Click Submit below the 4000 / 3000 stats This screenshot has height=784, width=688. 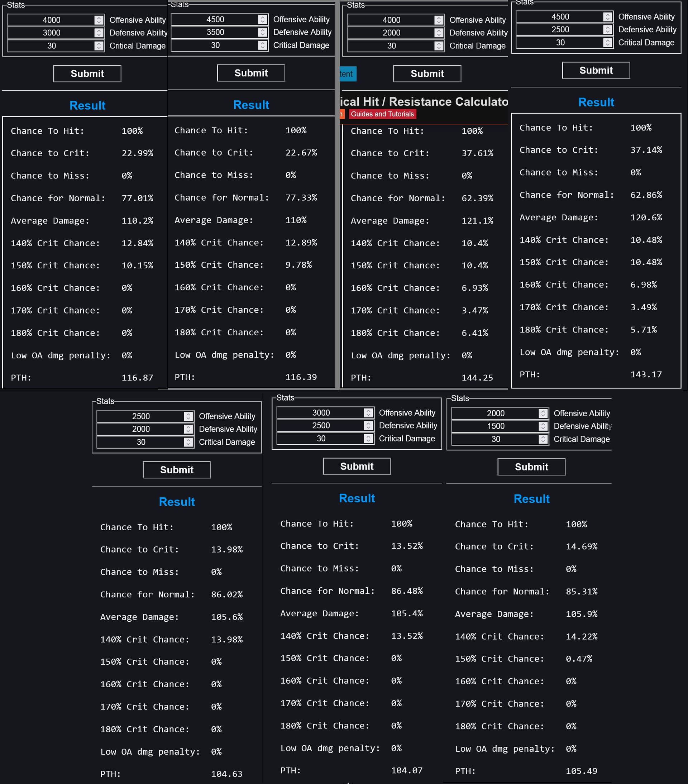(x=87, y=74)
